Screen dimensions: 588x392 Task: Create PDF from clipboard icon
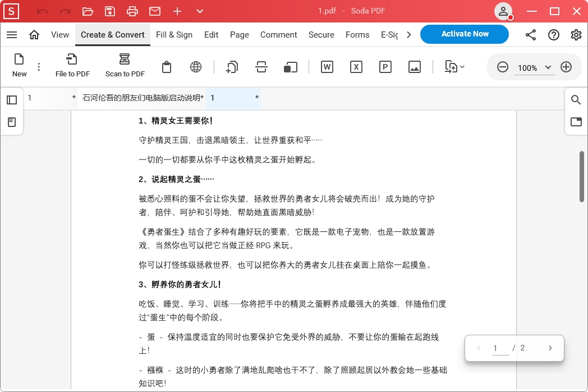166,67
